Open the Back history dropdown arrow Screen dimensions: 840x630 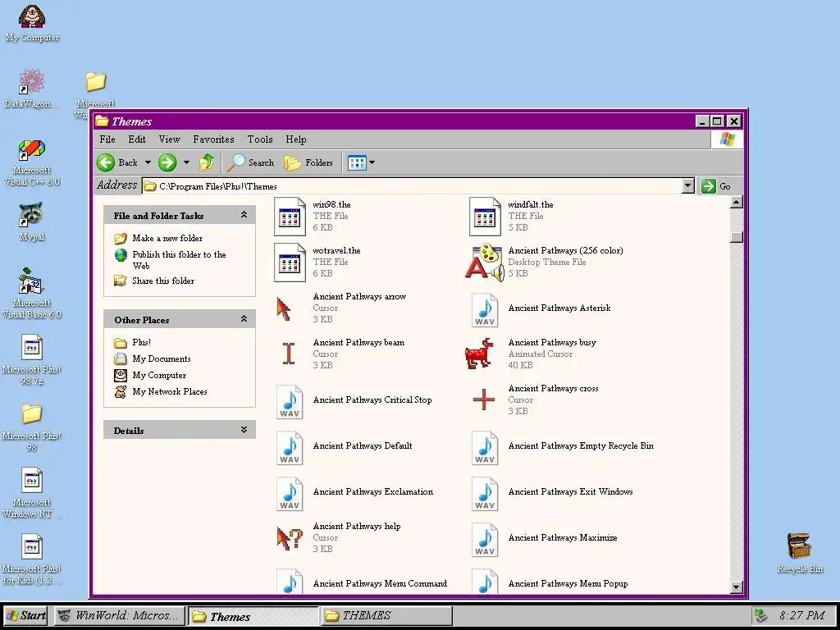coord(148,162)
